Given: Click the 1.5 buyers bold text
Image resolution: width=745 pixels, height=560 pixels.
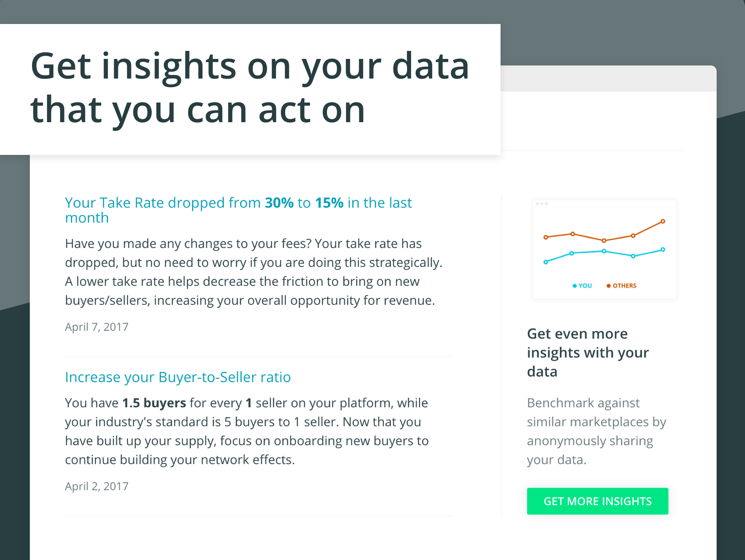Looking at the screenshot, I should pyautogui.click(x=154, y=403).
